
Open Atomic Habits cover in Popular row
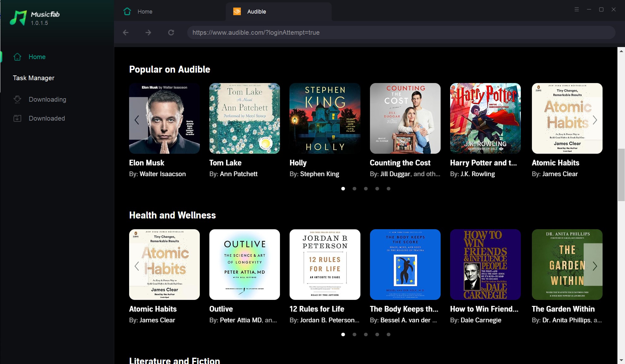click(567, 118)
